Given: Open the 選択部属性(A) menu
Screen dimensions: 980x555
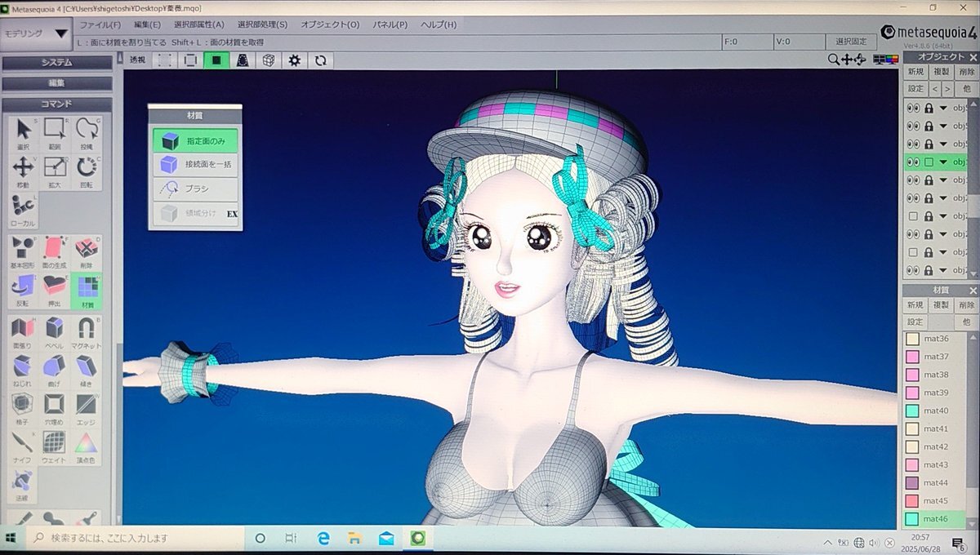Looking at the screenshot, I should [x=201, y=24].
